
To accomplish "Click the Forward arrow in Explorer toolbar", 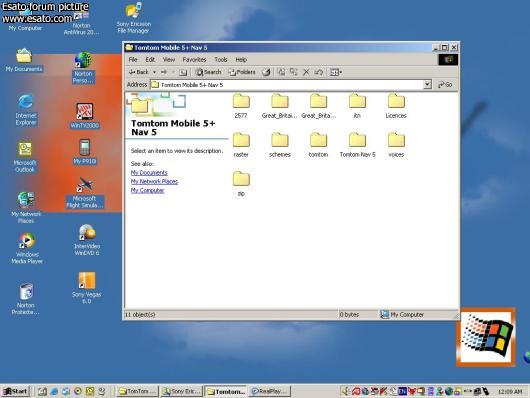I will tap(164, 72).
